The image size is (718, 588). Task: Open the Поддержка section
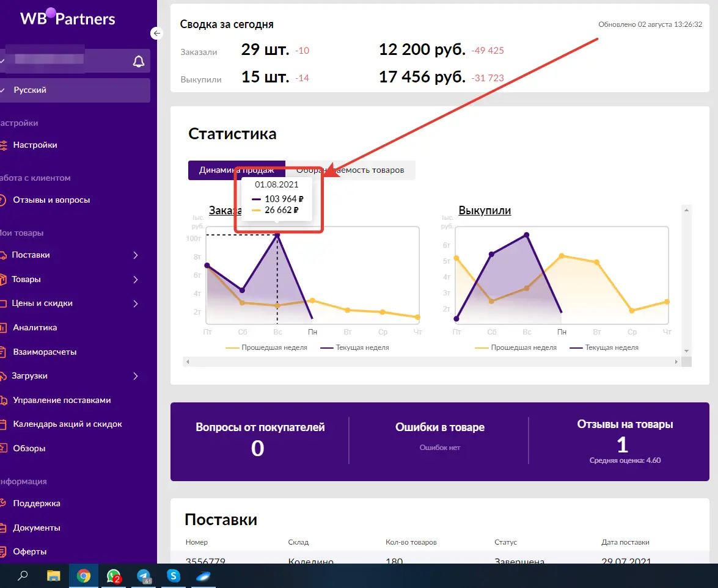click(37, 504)
